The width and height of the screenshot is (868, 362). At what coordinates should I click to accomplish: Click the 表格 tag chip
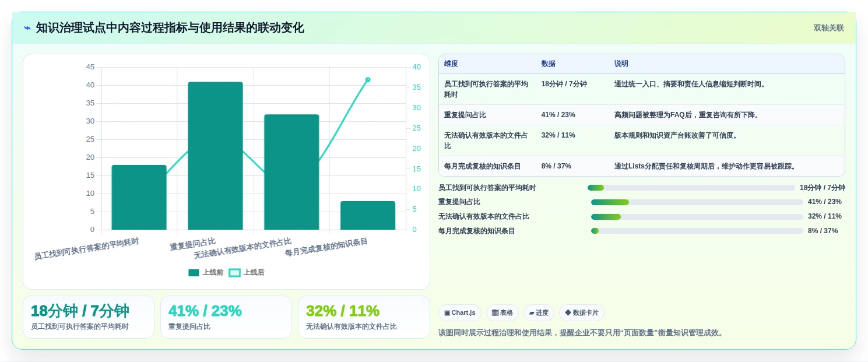click(x=502, y=312)
